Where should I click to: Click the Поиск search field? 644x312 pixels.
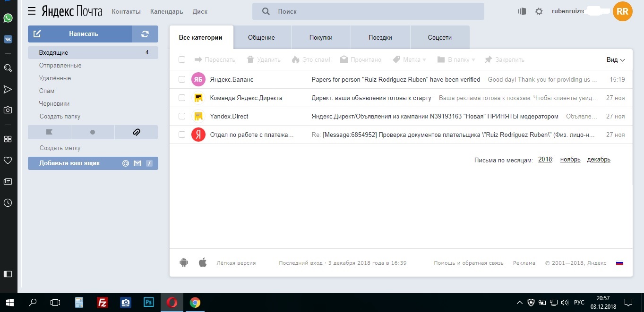(368, 11)
